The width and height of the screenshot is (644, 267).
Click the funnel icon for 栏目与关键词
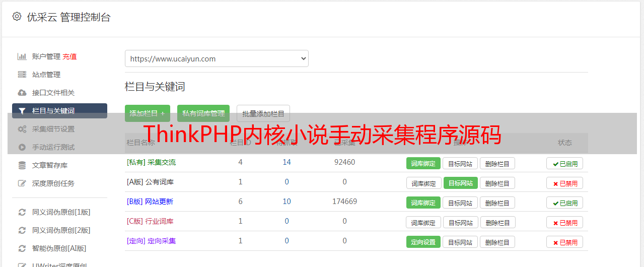(x=22, y=111)
